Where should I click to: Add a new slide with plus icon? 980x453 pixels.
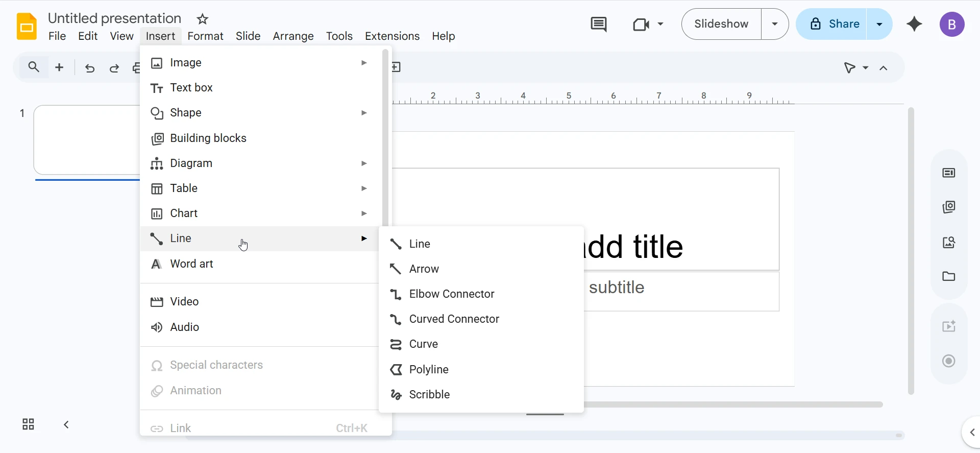coord(59,67)
